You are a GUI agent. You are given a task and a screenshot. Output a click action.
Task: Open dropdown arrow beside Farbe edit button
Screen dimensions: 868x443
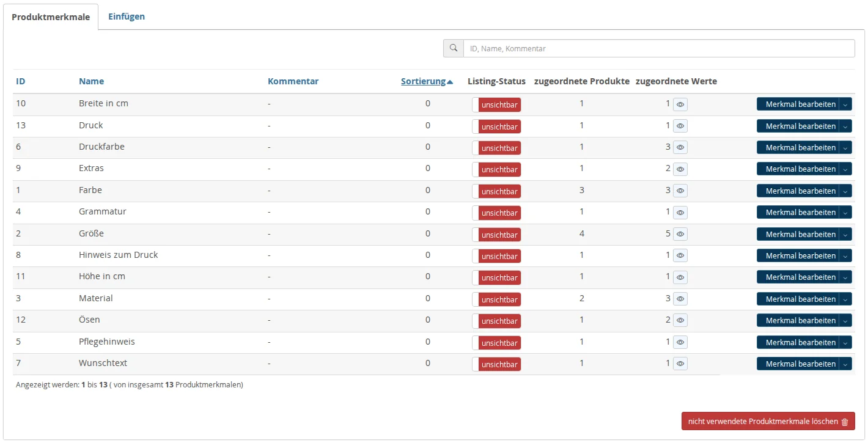(x=845, y=191)
